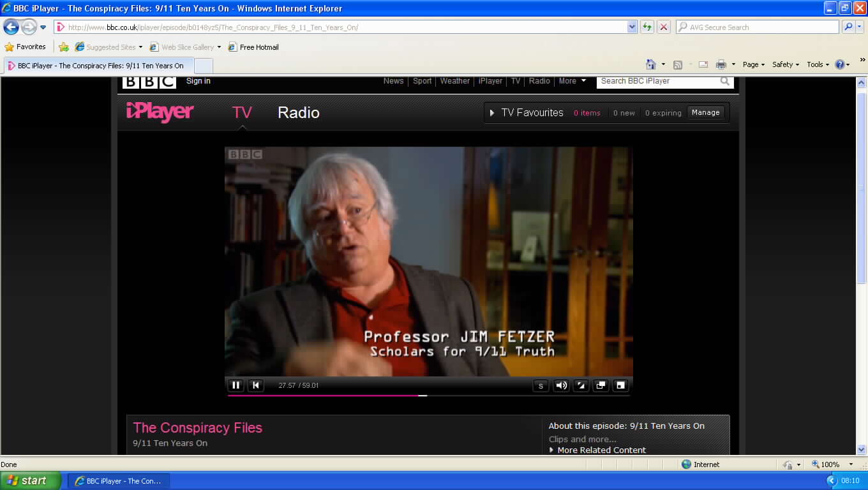Click the blue Help question mark icon
868x490 pixels.
[x=840, y=64]
